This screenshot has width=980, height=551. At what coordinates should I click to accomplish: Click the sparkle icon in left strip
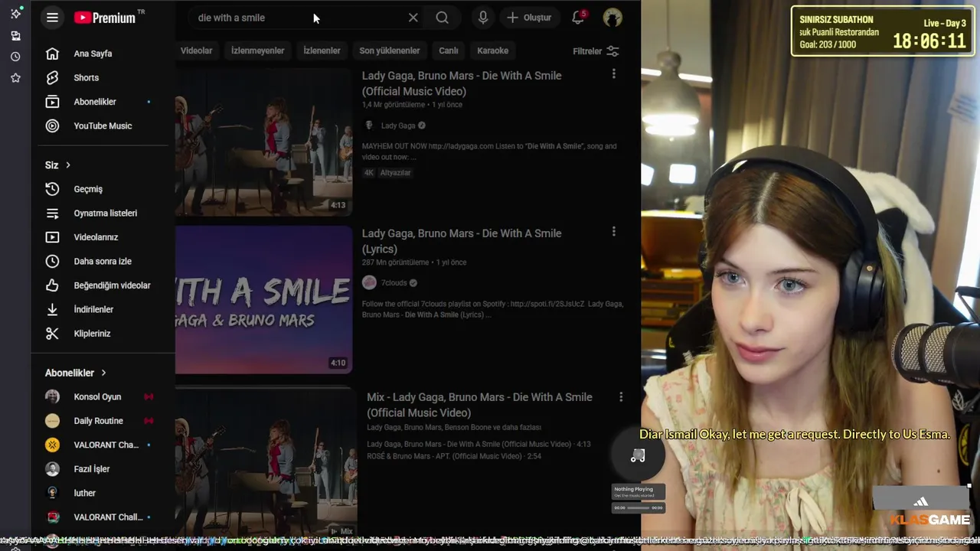point(15,14)
